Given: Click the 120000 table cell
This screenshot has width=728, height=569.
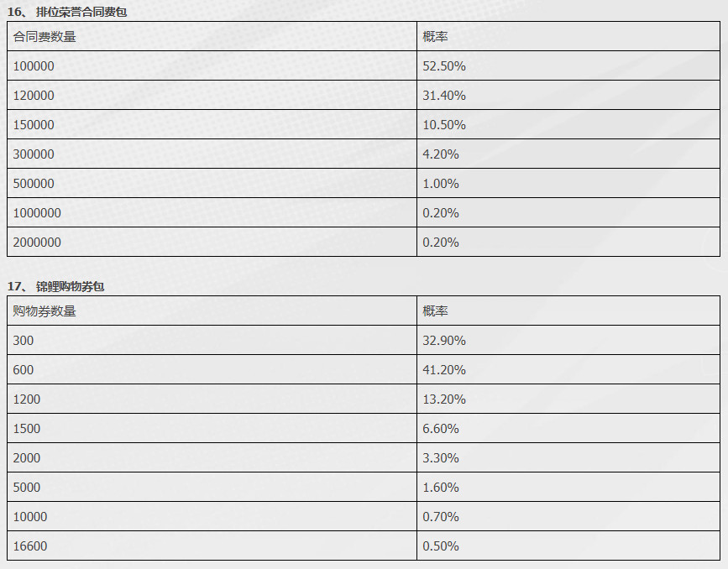Looking at the screenshot, I should pos(212,95).
